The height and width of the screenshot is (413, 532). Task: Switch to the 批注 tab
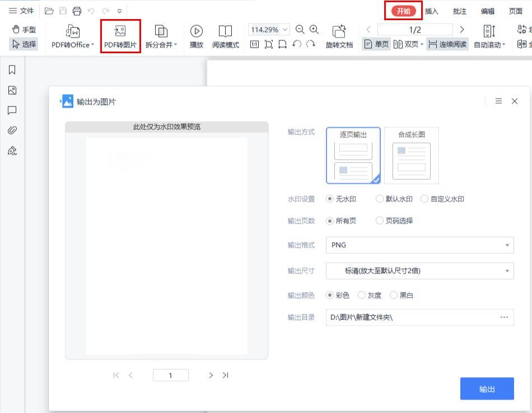[x=459, y=11]
